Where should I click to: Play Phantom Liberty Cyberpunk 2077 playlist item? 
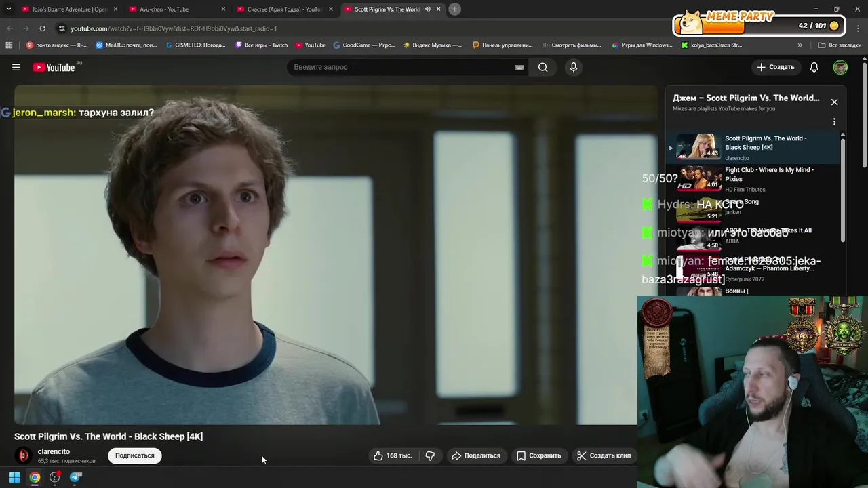[753, 268]
